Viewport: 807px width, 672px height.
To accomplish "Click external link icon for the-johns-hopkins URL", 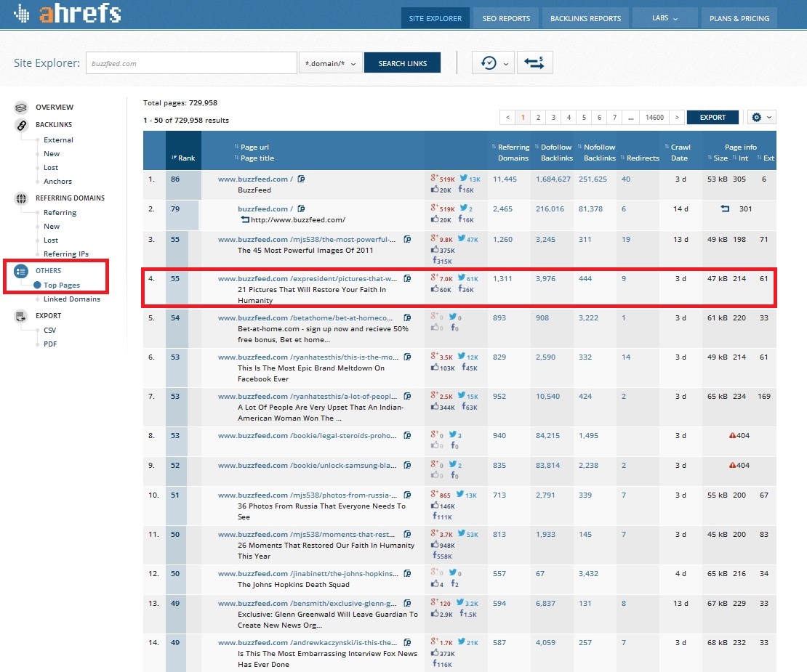I will [x=407, y=574].
